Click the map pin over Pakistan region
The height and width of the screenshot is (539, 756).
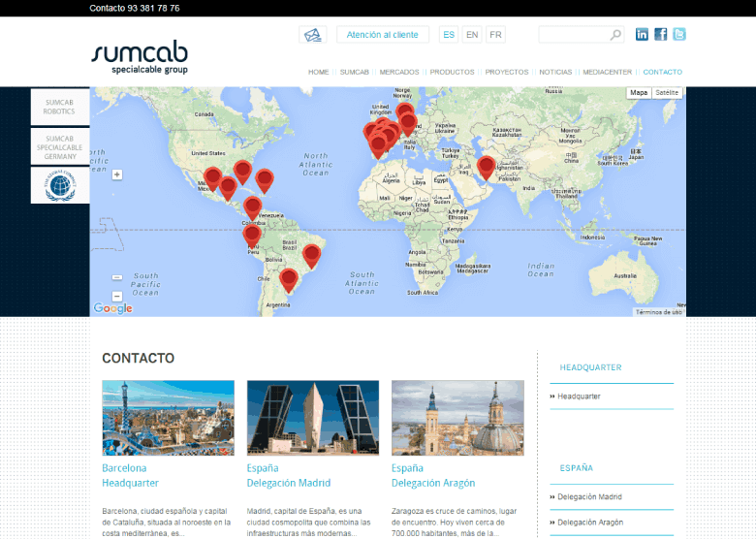(486, 168)
